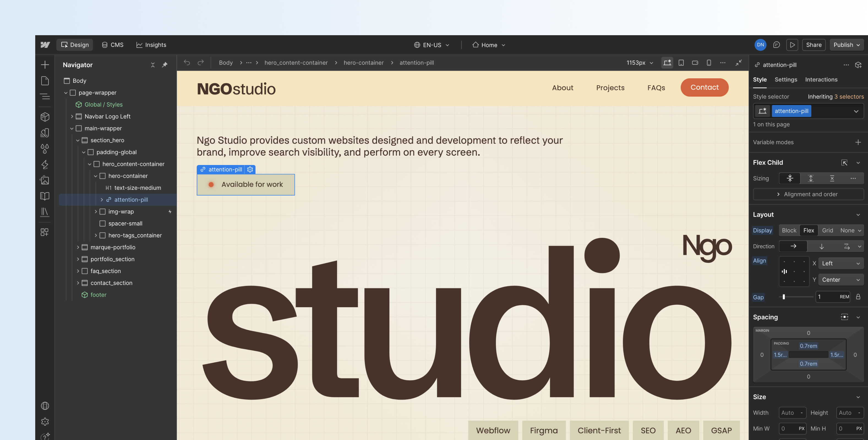868x440 pixels.
Task: Collapse the section_hero tree item
Action: (78, 140)
